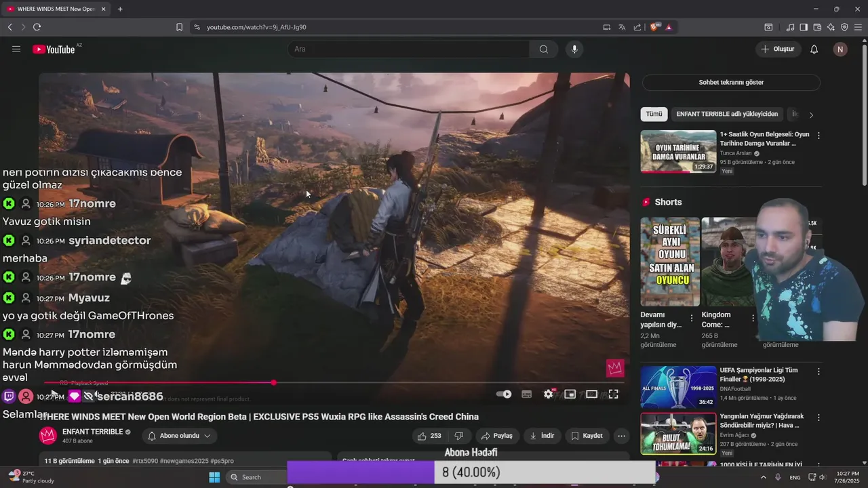Go to the YouTube home logo
The width and height of the screenshot is (868, 488).
click(x=54, y=49)
